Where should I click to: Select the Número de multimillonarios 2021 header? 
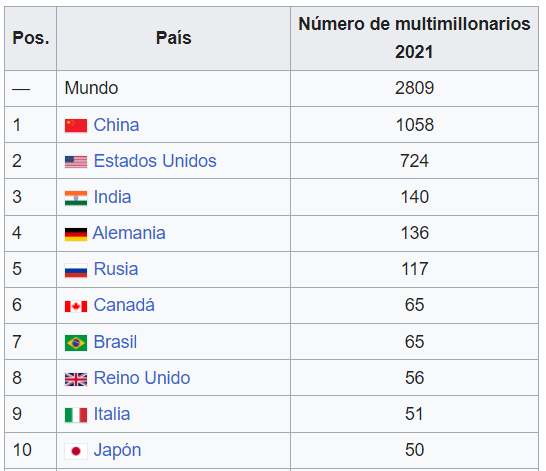(x=414, y=38)
